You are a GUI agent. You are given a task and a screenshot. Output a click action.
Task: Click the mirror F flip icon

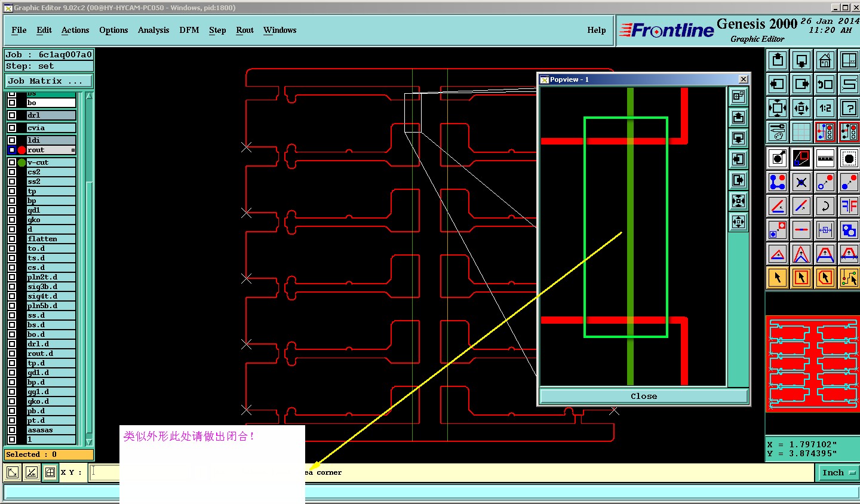pyautogui.click(x=849, y=206)
